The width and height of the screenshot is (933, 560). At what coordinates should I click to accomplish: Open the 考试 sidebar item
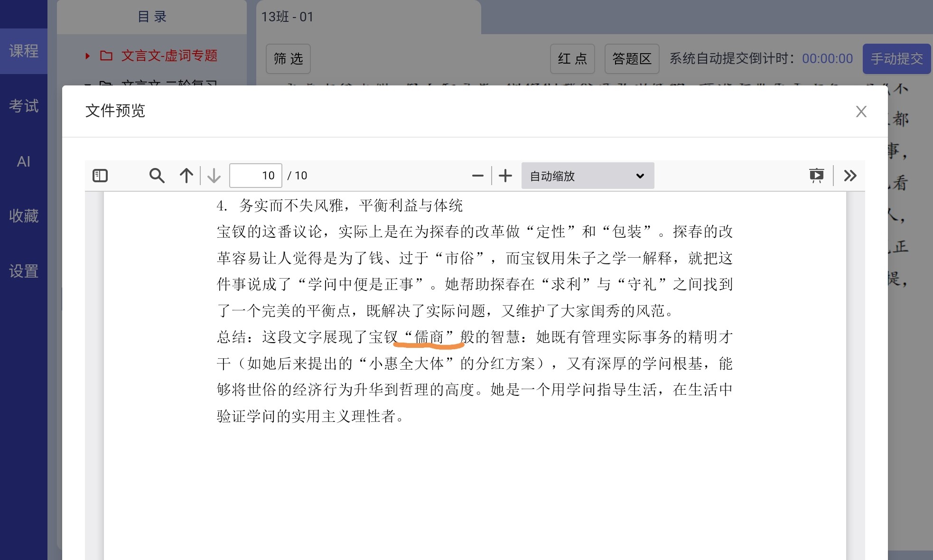point(24,106)
